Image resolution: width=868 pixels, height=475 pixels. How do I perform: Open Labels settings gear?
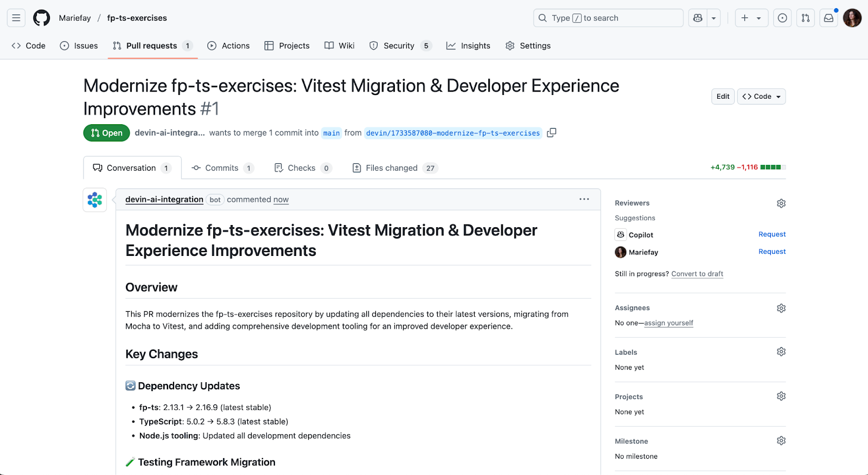tap(781, 351)
